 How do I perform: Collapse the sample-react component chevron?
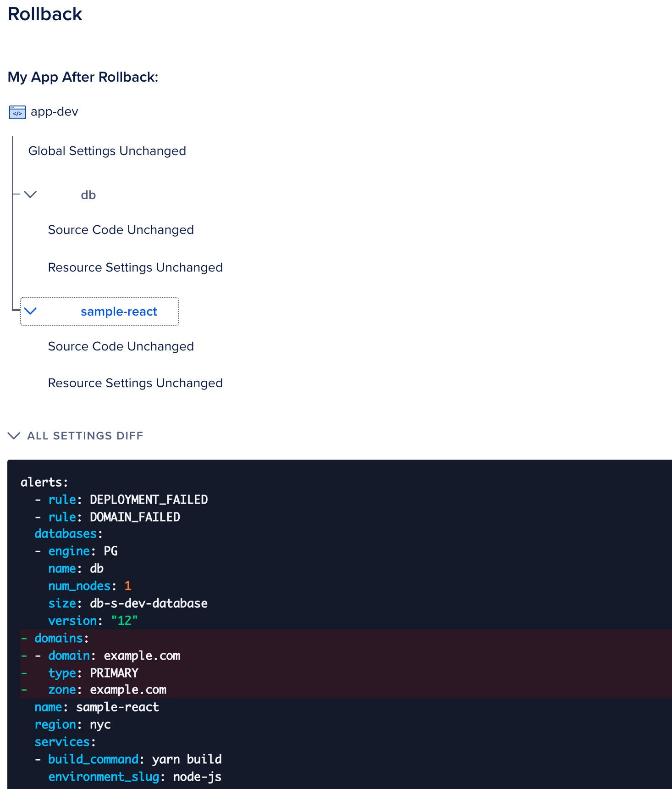point(30,311)
